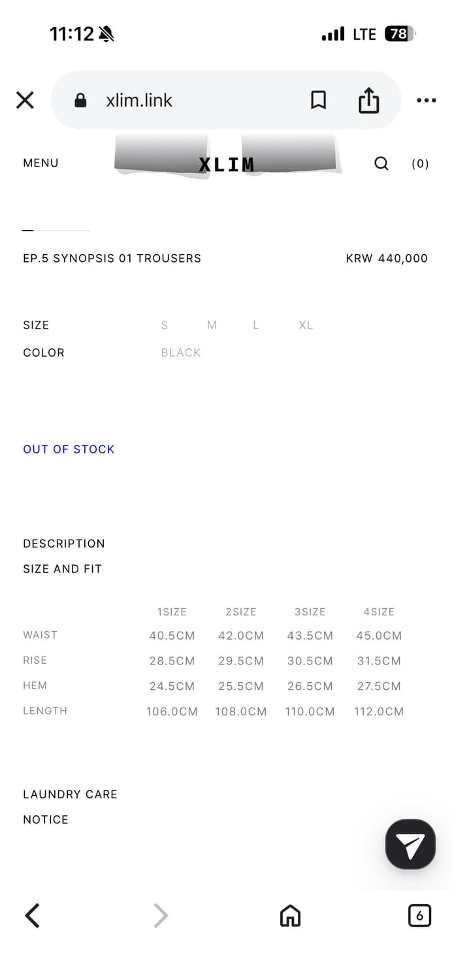Open the shopping cart (0)
Viewport: 452px width, 980px height.
(x=420, y=164)
